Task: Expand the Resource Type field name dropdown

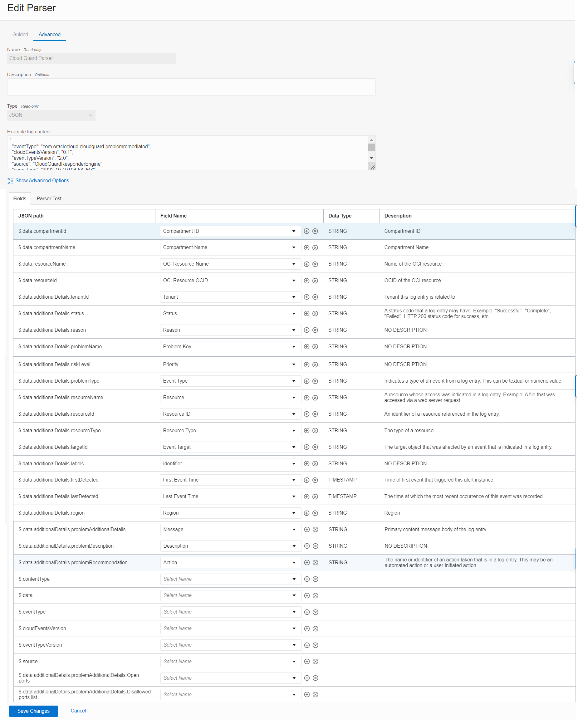Action: pos(294,430)
